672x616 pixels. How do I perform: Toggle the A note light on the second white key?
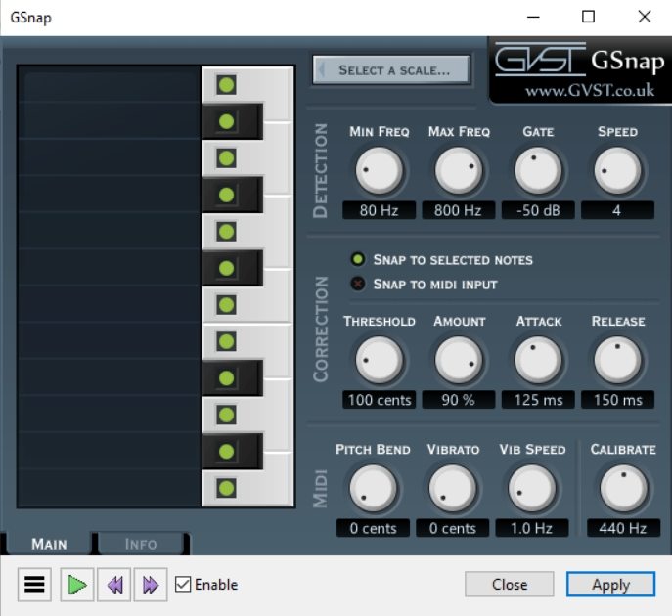click(x=226, y=158)
